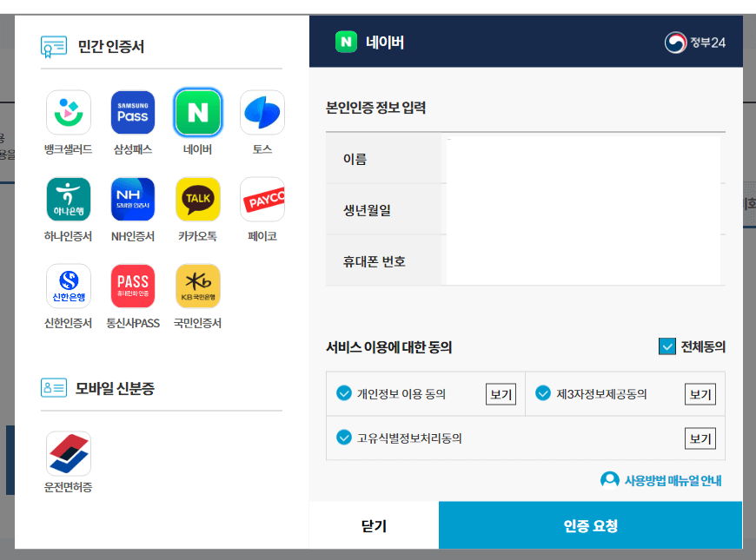Click the 서비스 이용에 대한 동의 heading
Image resolution: width=756 pixels, height=560 pixels.
click(388, 347)
